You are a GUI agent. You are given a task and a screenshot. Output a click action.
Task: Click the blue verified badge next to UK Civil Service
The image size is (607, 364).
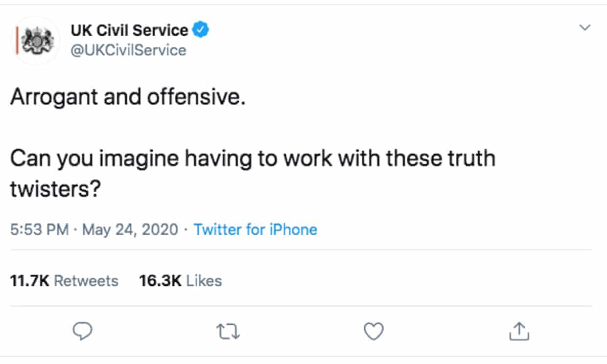(199, 30)
